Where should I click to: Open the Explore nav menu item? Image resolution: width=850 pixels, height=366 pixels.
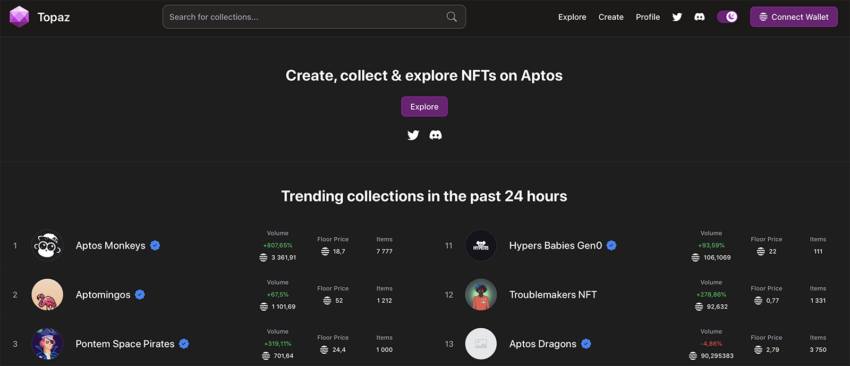572,17
